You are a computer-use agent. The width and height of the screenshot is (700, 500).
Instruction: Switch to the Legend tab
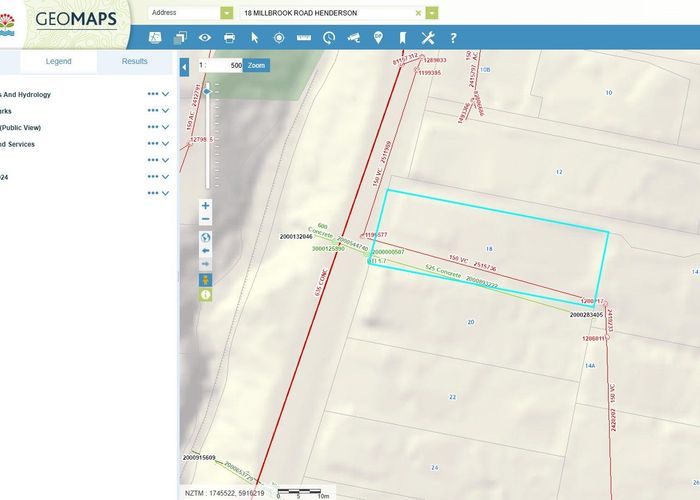(x=58, y=61)
